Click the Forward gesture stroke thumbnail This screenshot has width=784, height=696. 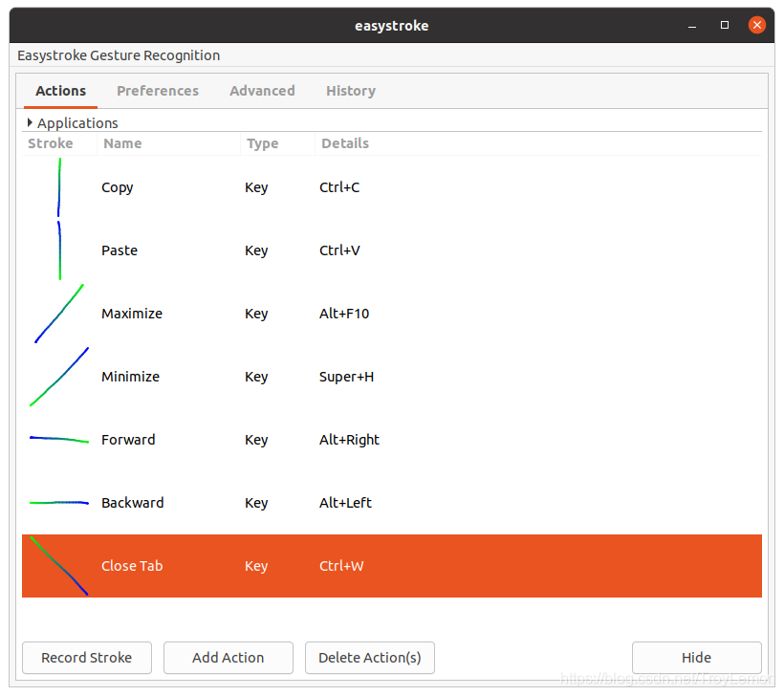click(x=59, y=440)
